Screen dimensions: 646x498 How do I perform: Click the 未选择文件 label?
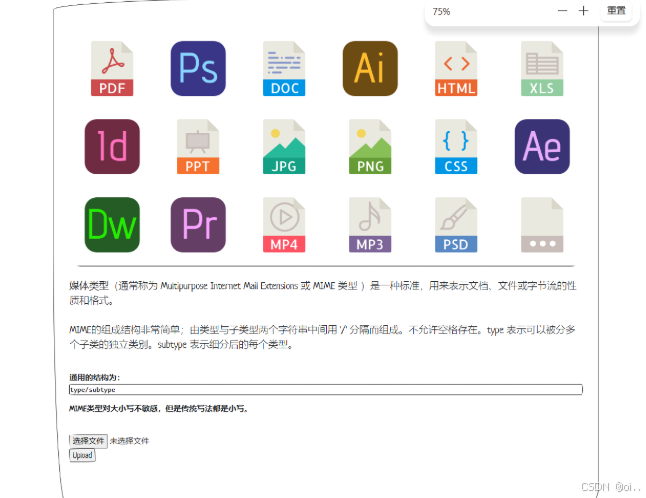[129, 441]
